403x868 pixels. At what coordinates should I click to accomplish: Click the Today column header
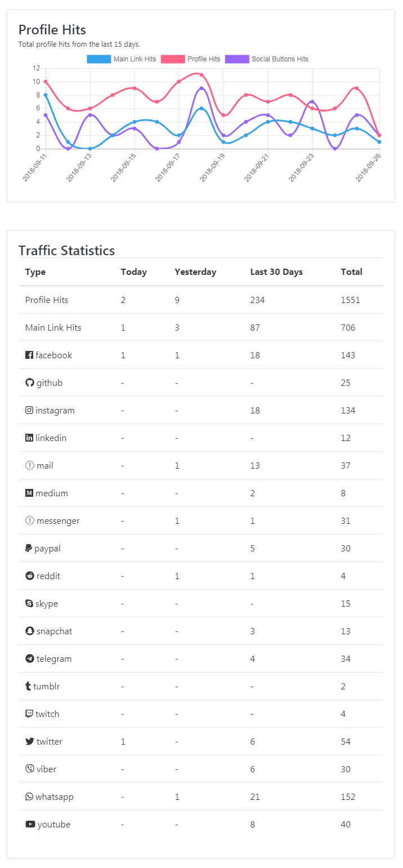[x=133, y=271]
